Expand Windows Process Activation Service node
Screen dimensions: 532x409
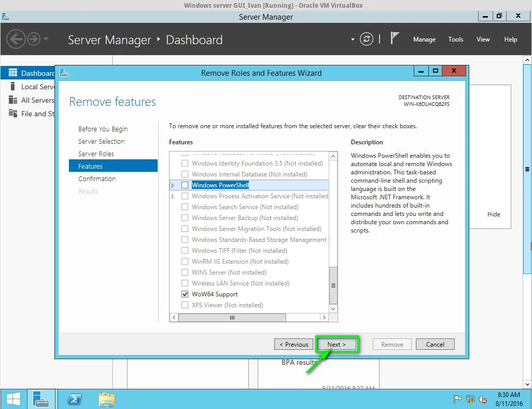pyautogui.click(x=173, y=196)
